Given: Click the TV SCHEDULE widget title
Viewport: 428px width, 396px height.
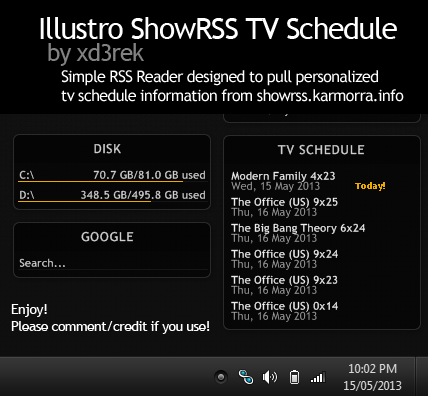Looking at the screenshot, I should click(321, 150).
